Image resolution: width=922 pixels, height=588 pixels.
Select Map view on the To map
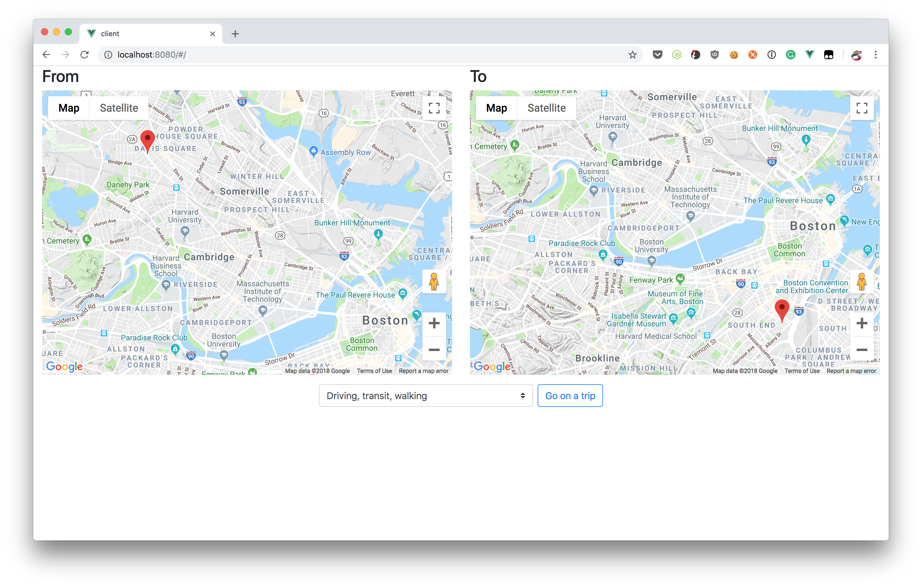coord(496,108)
